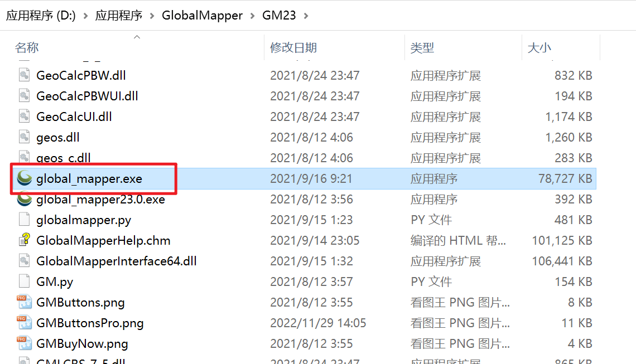Select file name geos.dll

(58, 138)
